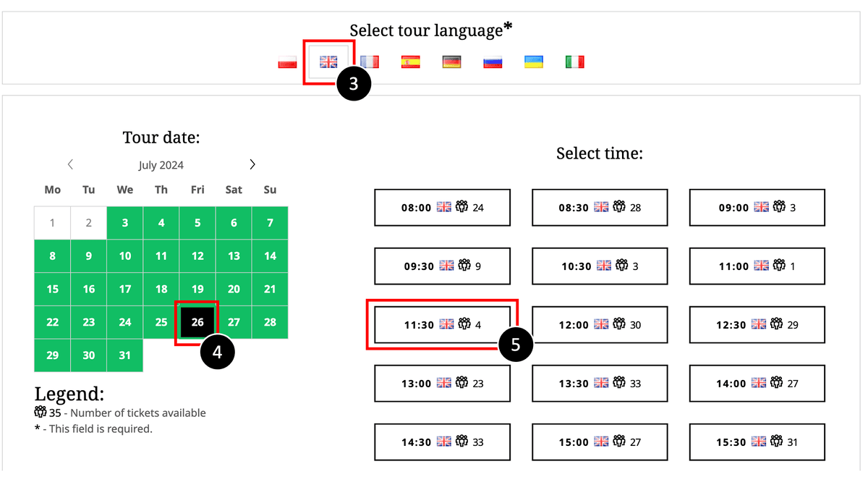
Task: Select July 26 on the calendar
Action: coord(197,322)
